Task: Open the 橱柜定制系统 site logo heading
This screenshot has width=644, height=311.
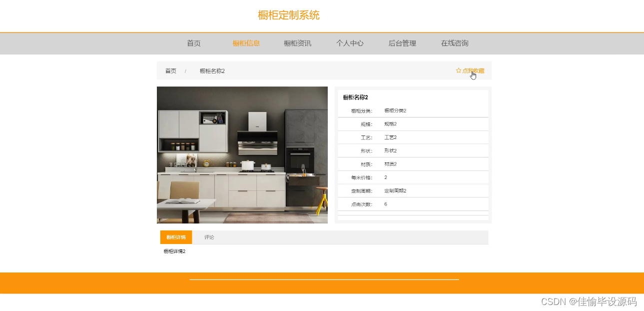Action: tap(288, 15)
